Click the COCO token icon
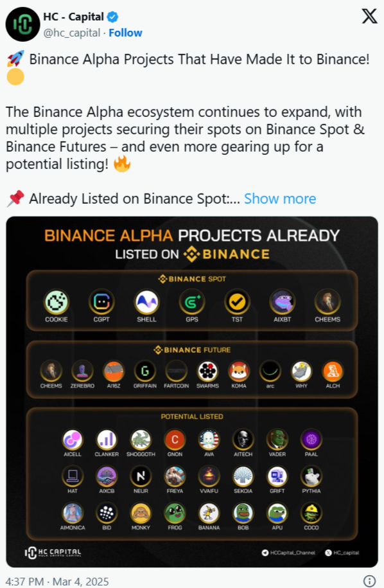 coord(311,513)
